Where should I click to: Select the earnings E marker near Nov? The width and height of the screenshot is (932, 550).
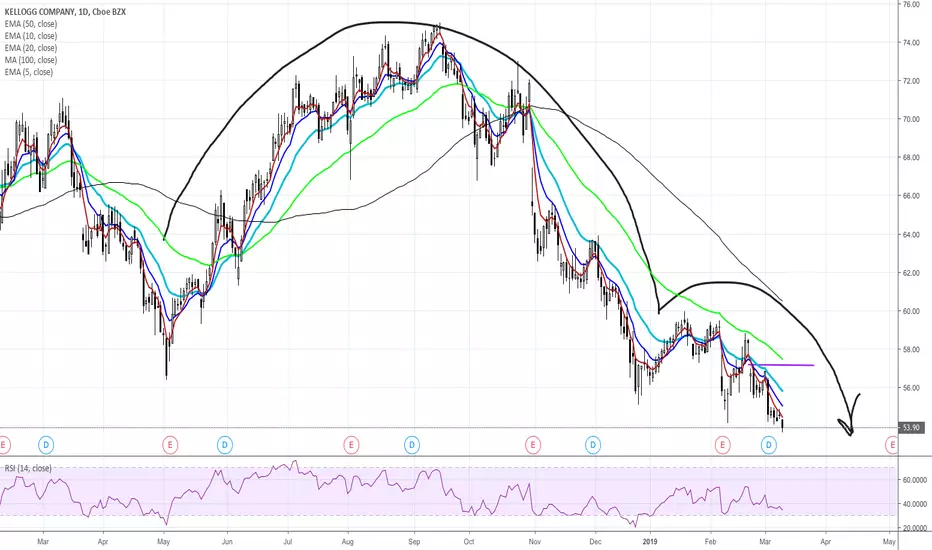[x=533, y=444]
